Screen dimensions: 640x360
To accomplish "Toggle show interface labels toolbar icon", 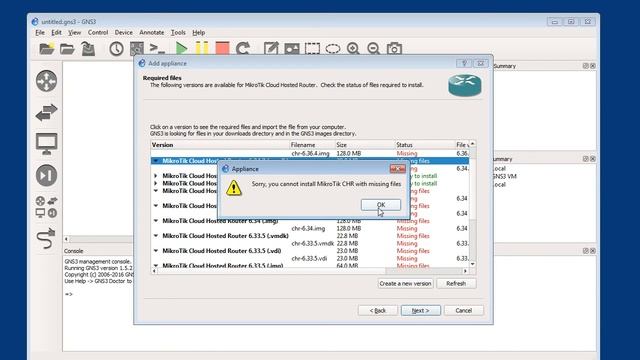I will pyautogui.click(x=137, y=49).
